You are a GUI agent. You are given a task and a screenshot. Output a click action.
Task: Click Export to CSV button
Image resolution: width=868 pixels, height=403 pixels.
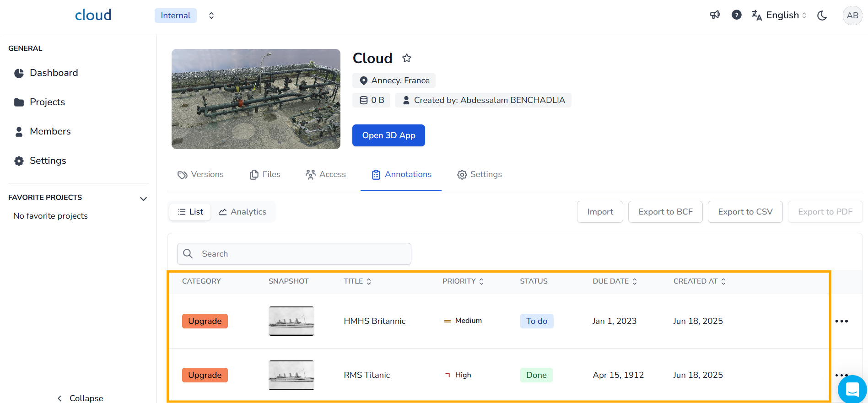pyautogui.click(x=745, y=212)
